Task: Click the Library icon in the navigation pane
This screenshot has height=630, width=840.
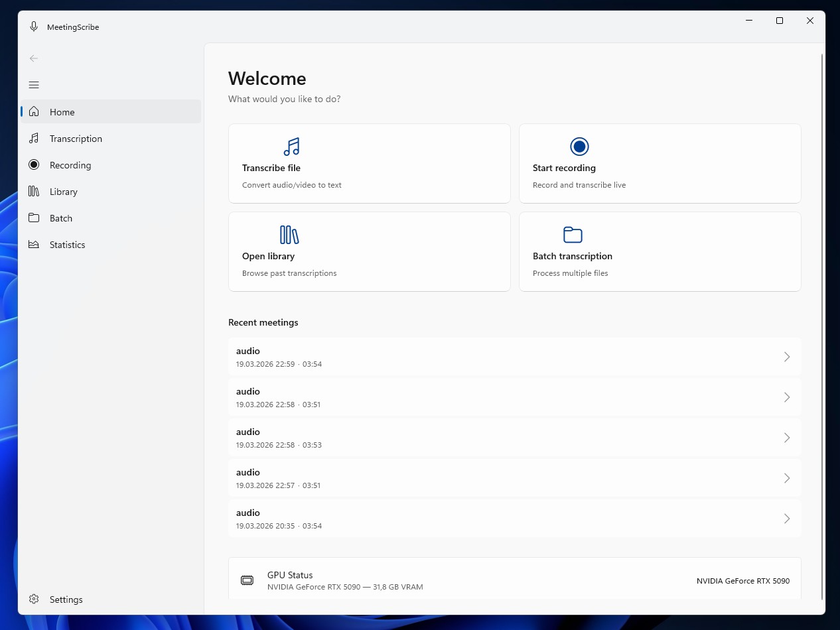Action: 33,191
